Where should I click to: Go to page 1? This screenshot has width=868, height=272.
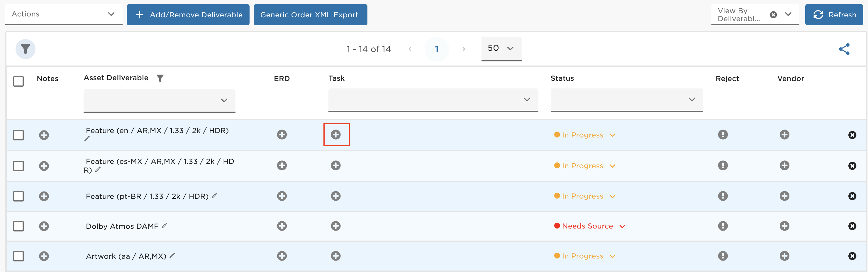click(x=437, y=49)
